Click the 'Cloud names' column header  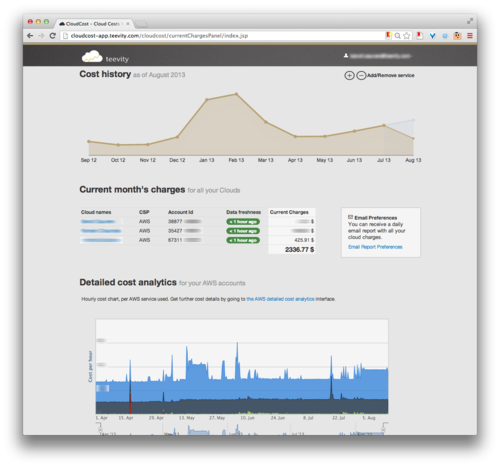(96, 212)
